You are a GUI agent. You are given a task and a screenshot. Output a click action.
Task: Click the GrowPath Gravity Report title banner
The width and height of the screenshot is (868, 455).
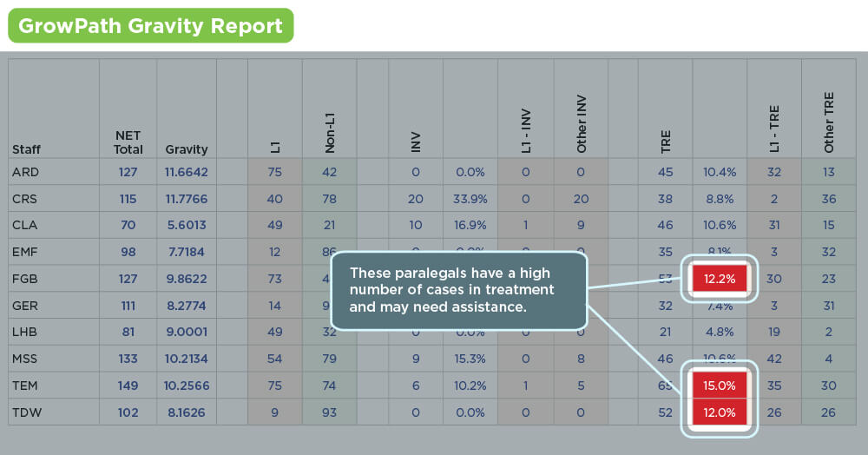point(150,25)
